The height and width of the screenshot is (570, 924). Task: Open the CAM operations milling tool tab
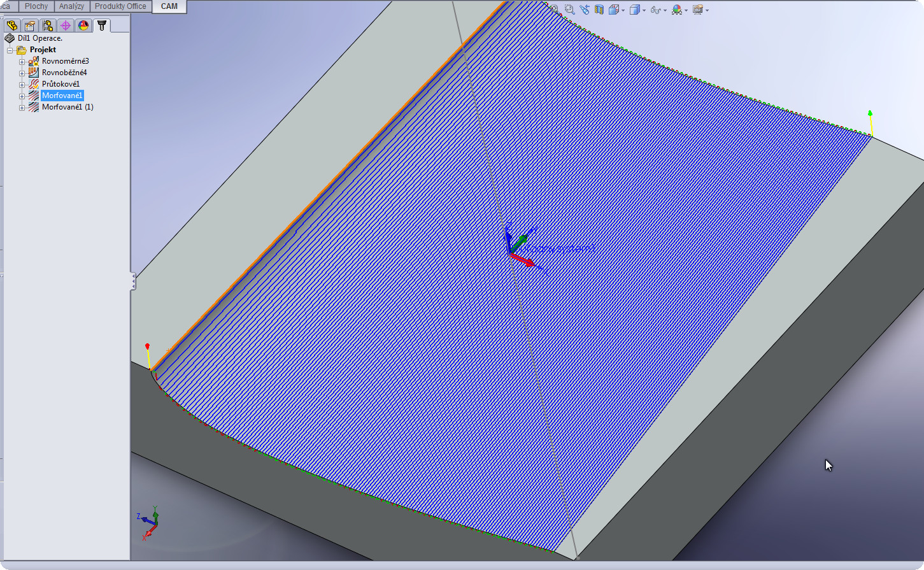point(101,25)
